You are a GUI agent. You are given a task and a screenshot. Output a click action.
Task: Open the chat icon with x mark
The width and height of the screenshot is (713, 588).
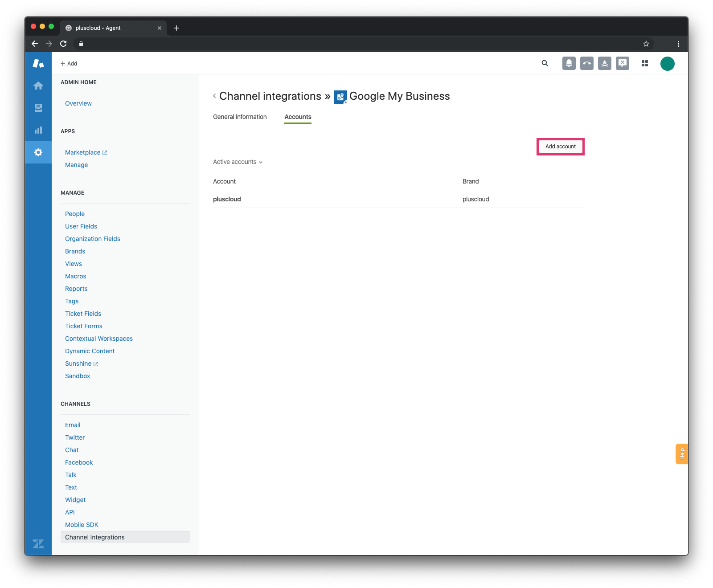pos(623,63)
